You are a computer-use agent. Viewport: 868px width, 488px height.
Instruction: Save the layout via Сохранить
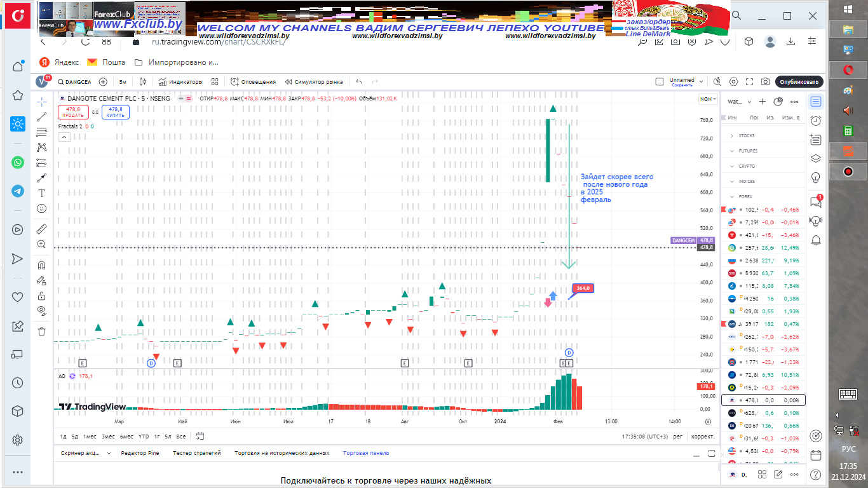682,85
